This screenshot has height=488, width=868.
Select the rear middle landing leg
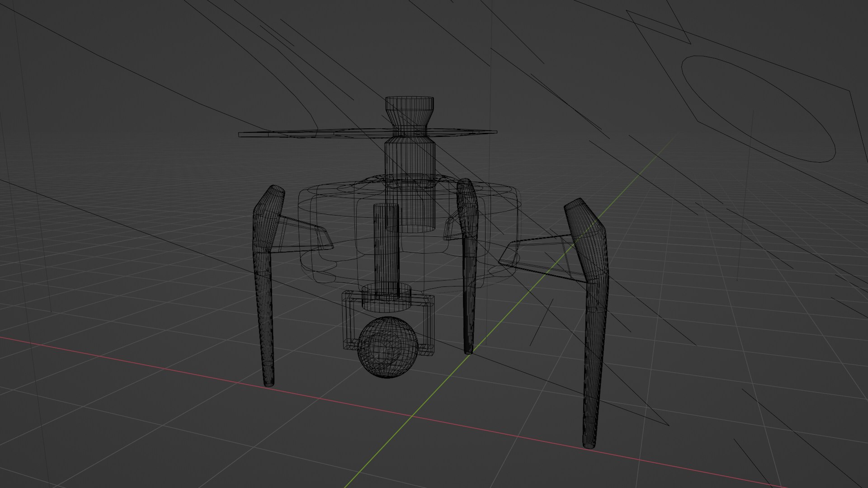coord(468,266)
